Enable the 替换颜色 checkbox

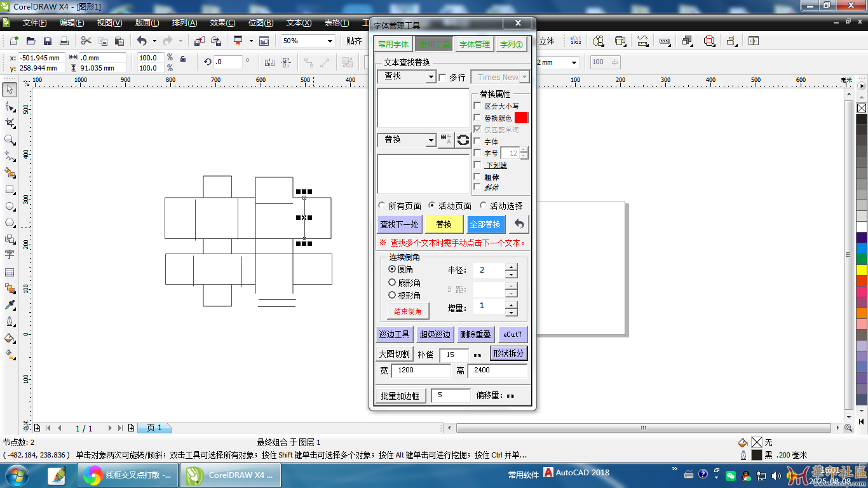477,118
